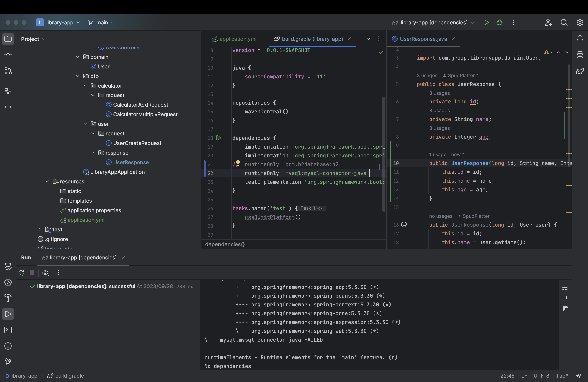Open the Services tool window

(x=8, y=282)
